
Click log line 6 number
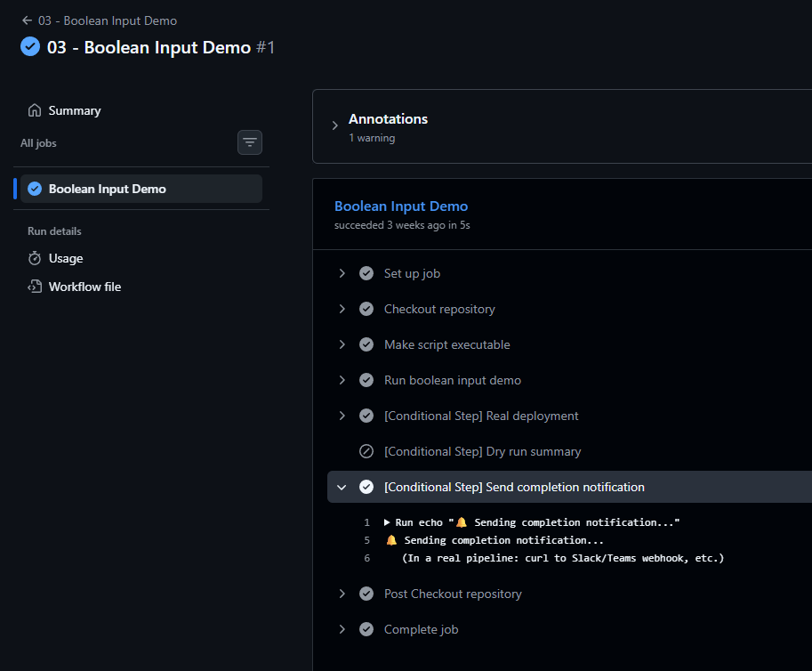367,558
